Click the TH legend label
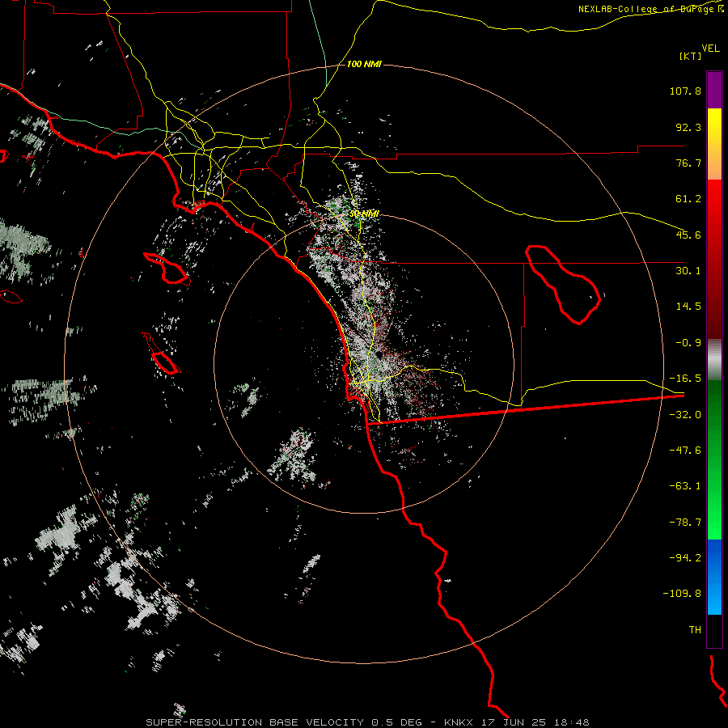Image resolution: width=728 pixels, height=728 pixels. [x=695, y=630]
